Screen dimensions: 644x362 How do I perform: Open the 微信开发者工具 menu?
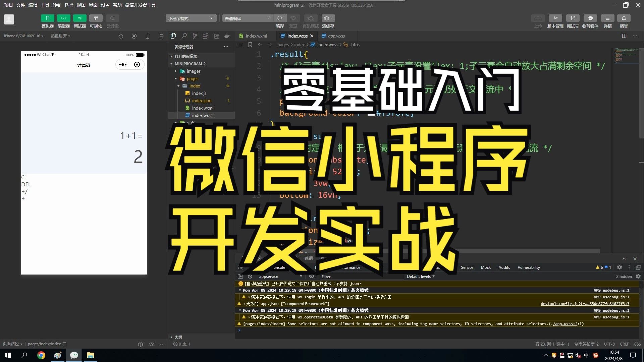coord(140,5)
